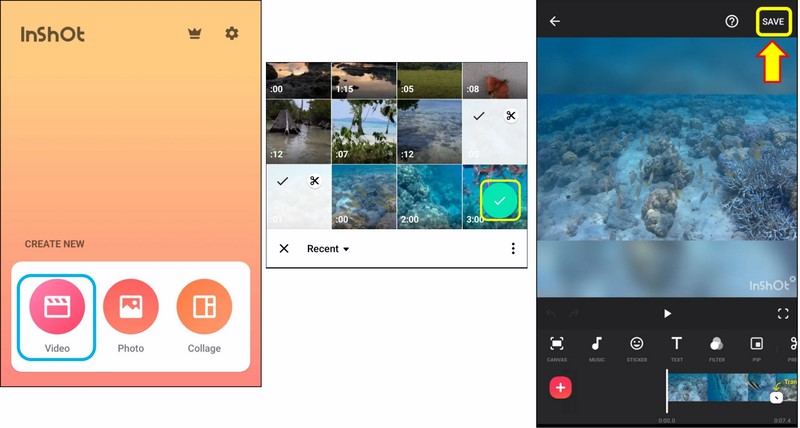The width and height of the screenshot is (800, 428).
Task: Open the Canvas tool
Action: (557, 349)
